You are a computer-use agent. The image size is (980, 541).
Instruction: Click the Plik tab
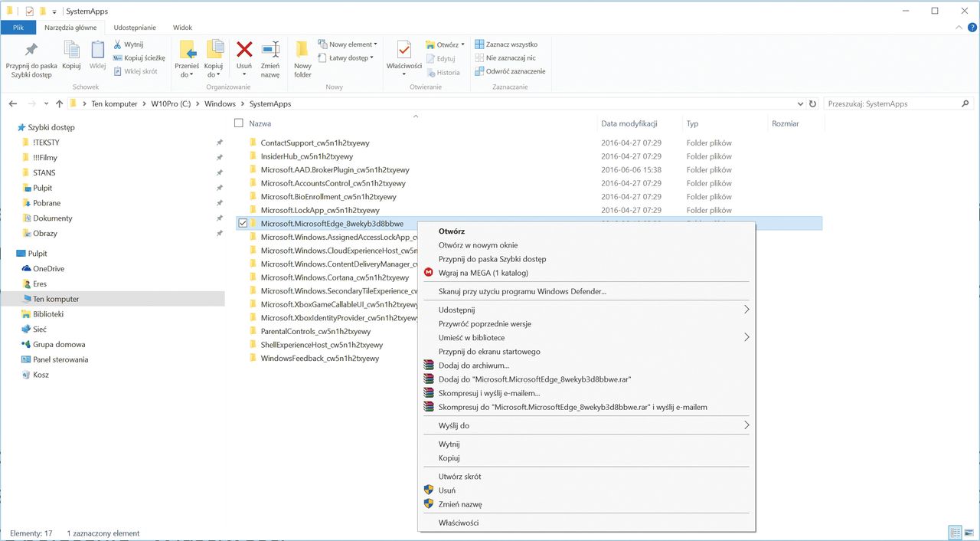click(x=18, y=28)
